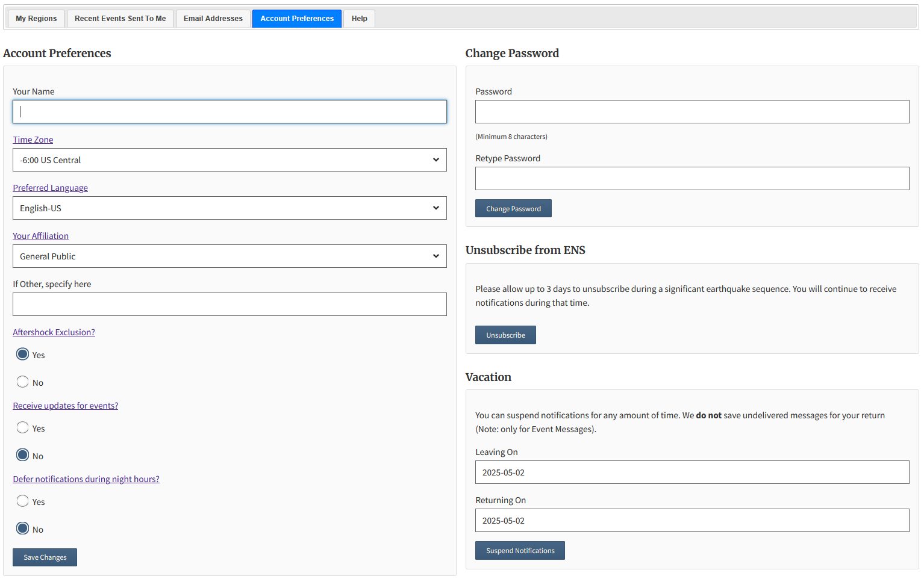Open the Your Affiliation dropdown
The width and height of the screenshot is (924, 579).
(x=229, y=256)
